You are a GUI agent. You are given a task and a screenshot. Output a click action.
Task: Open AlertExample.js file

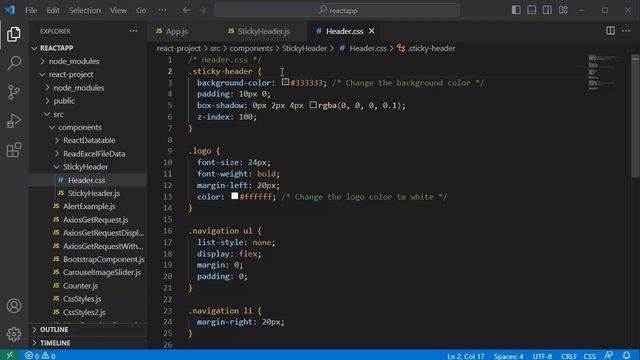[89, 207]
